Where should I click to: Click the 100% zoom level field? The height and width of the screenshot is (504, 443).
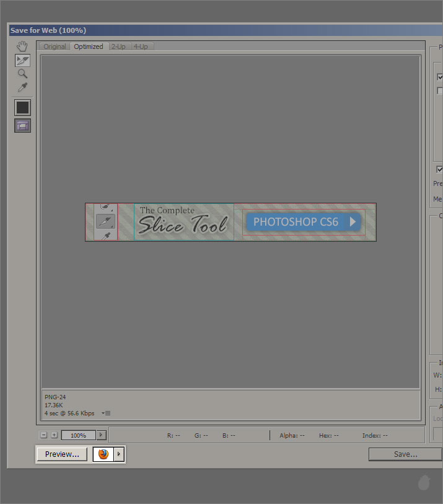pos(78,435)
